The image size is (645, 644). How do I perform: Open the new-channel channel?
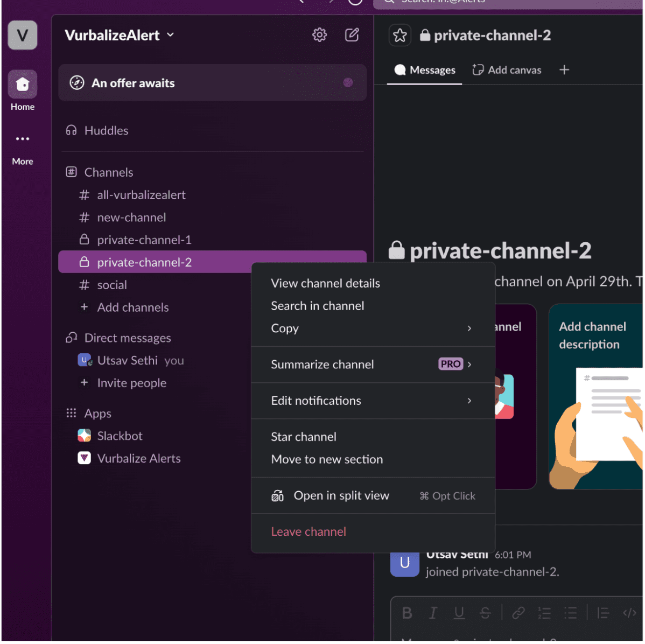tap(212, 218)
